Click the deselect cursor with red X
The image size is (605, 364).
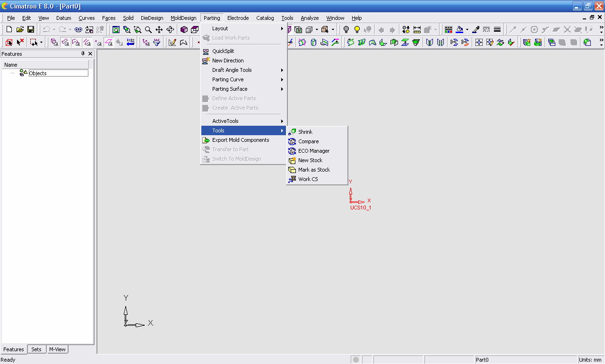point(20,43)
